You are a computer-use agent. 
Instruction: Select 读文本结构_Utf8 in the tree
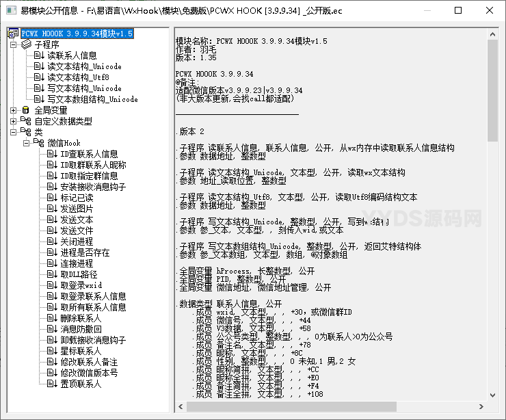click(x=79, y=77)
